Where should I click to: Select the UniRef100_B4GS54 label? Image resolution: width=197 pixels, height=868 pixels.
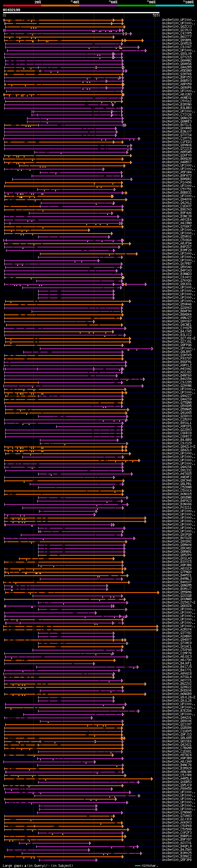177,379
